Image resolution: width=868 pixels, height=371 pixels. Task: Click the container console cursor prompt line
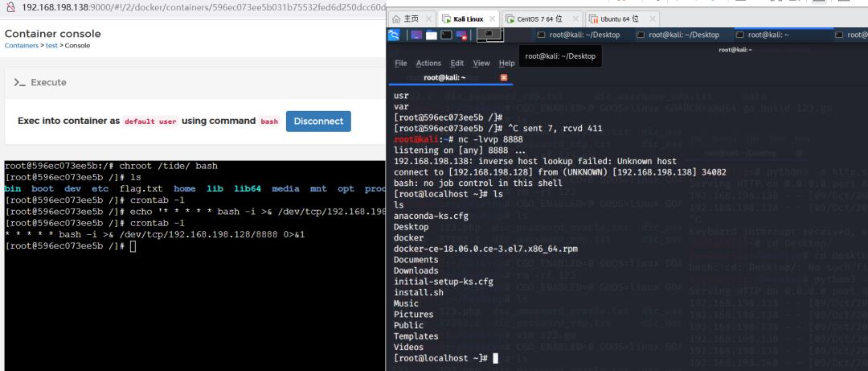point(70,246)
